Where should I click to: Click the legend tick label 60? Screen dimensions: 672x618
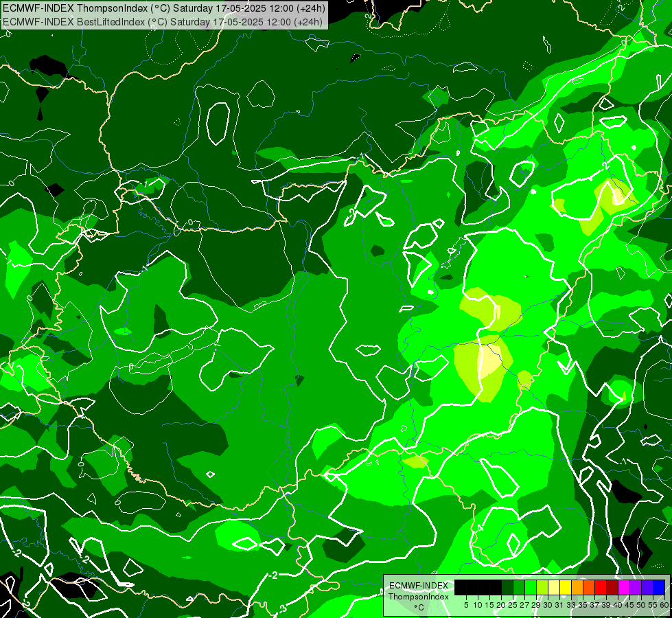pyautogui.click(x=664, y=605)
